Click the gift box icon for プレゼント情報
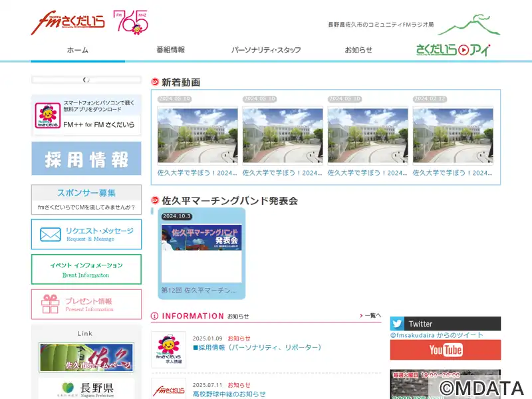 click(51, 304)
